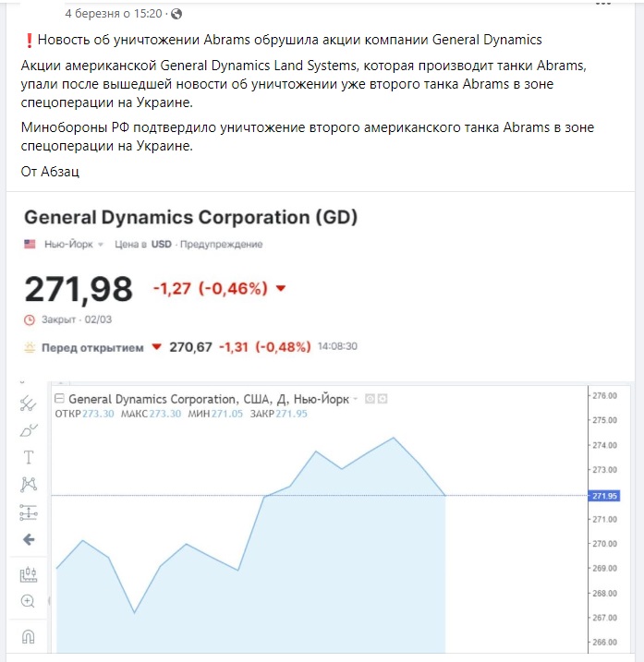644x662 pixels.
Task: Click the МИН 271.05 low value
Action: (x=215, y=414)
